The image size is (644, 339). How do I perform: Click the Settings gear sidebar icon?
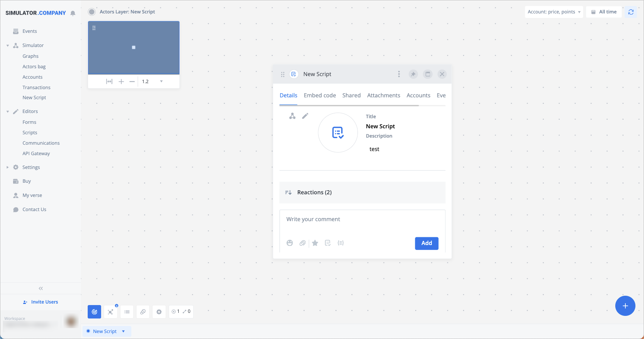tap(16, 167)
